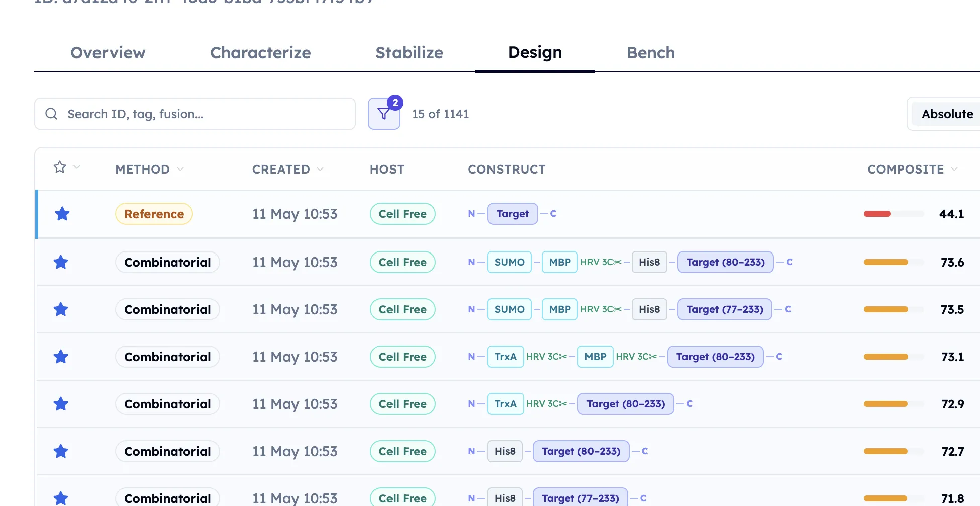Screen dimensions: 980x506
Task: Open the filter funnel button
Action: tap(384, 114)
